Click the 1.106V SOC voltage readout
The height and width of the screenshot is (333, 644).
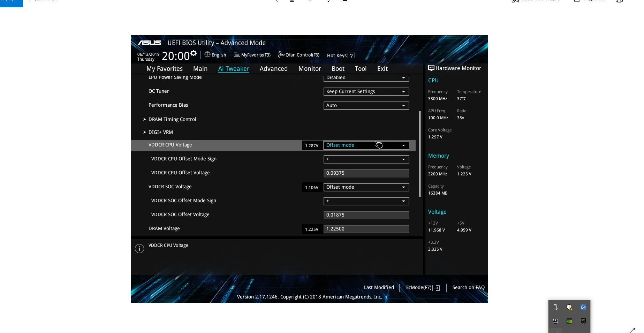click(312, 188)
